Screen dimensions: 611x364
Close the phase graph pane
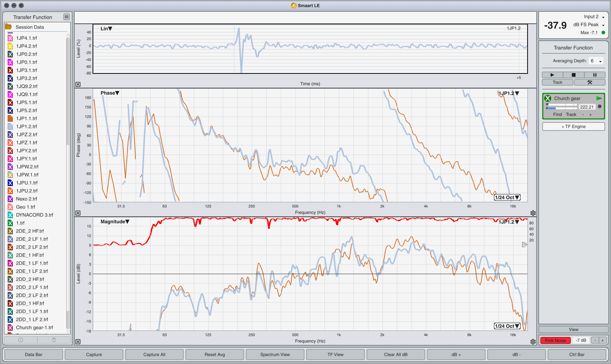click(x=78, y=213)
